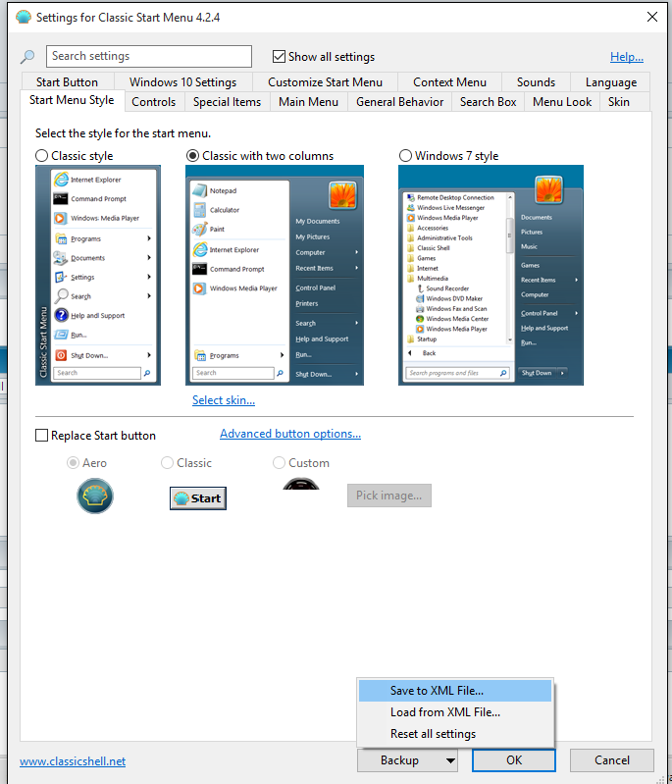Viewport: 672px width, 784px height.
Task: Enable the Replace Start button checkbox
Action: 41,436
